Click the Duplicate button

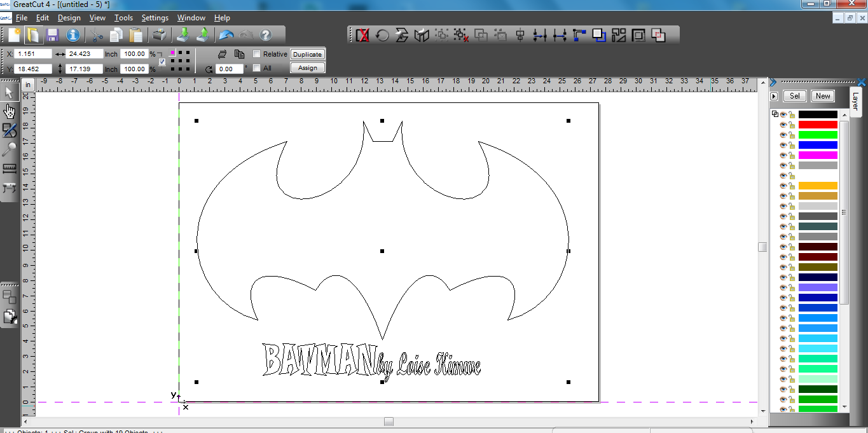(x=308, y=54)
